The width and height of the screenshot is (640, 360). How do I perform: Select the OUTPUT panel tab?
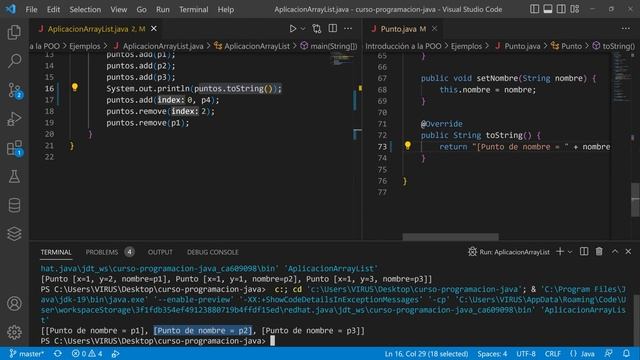coord(160,252)
